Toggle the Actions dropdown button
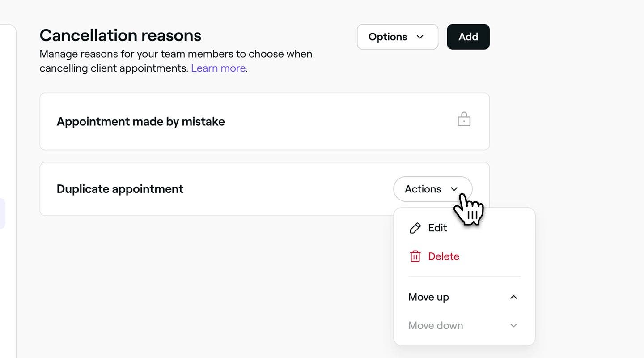 point(432,189)
